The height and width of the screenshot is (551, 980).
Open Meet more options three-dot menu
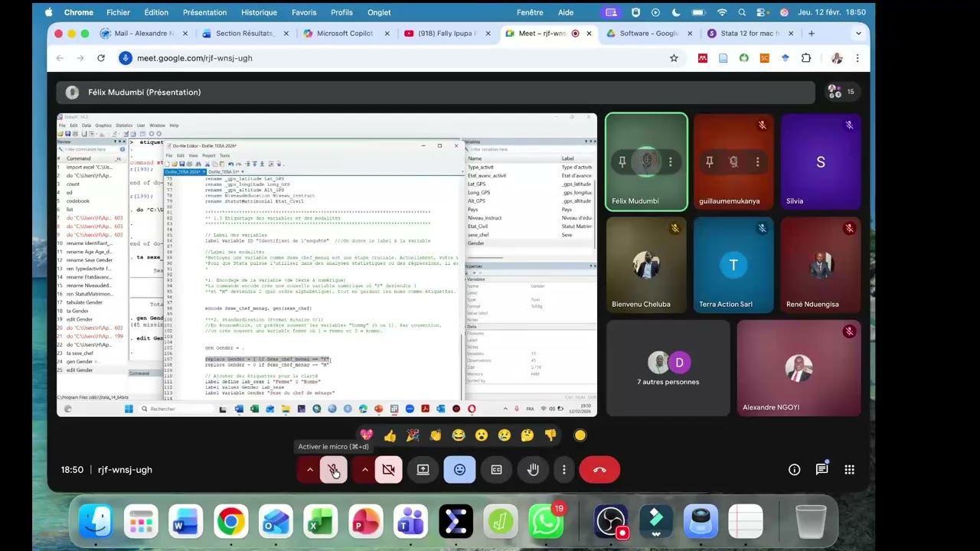563,470
